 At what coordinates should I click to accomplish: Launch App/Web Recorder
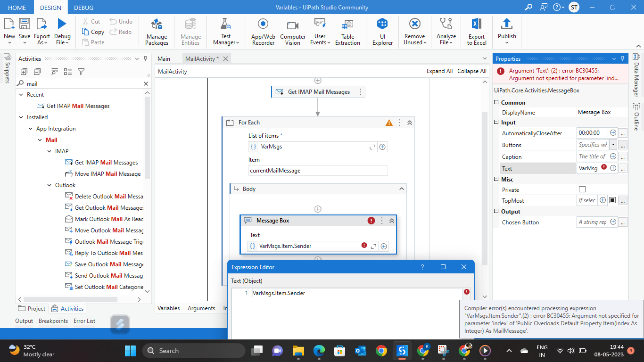[x=263, y=32]
